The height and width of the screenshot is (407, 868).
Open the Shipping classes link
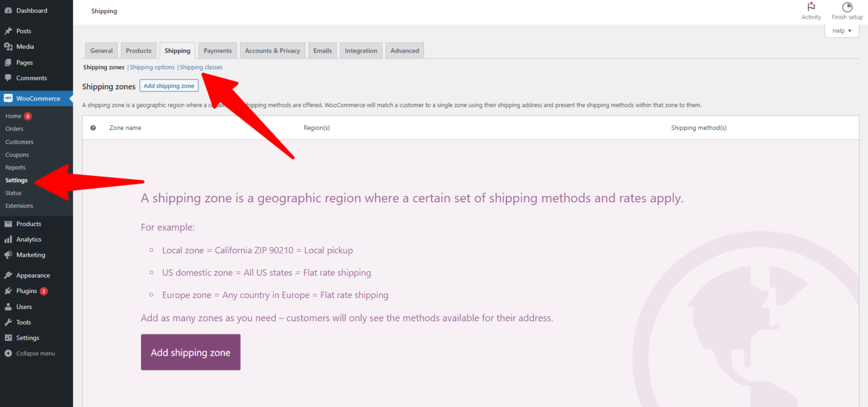pyautogui.click(x=201, y=67)
